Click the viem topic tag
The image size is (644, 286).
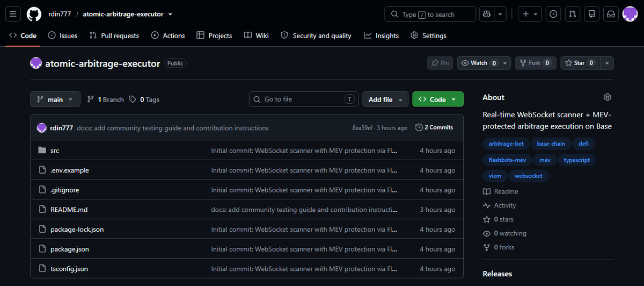(494, 176)
